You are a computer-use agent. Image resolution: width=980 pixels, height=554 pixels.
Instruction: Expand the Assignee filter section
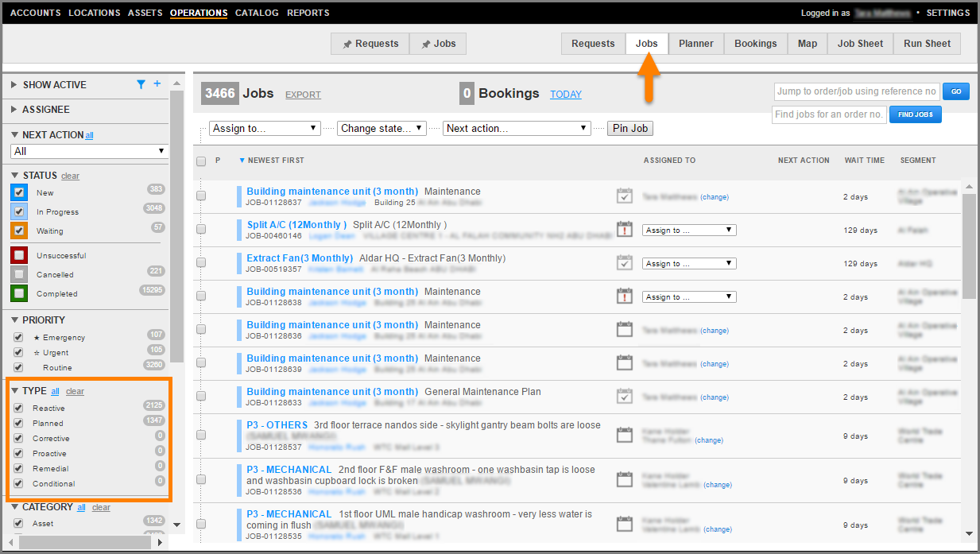point(45,110)
